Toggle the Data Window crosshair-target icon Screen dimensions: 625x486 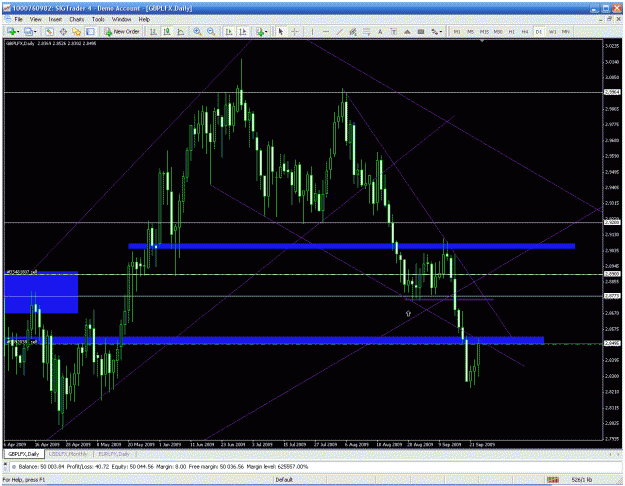pyautogui.click(x=63, y=31)
